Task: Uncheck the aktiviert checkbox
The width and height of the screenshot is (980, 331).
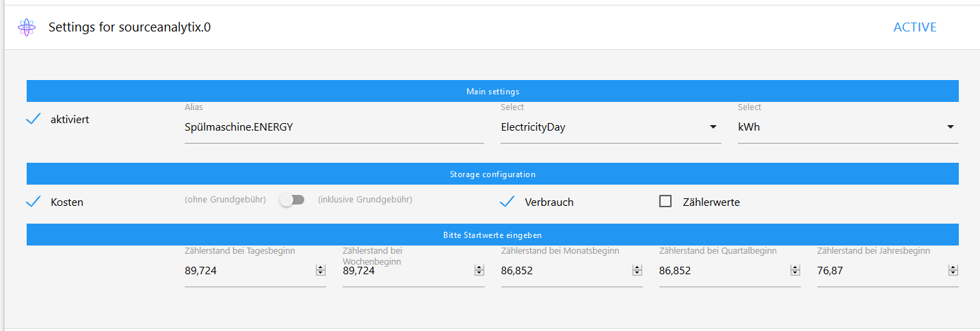Action: coord(33,120)
